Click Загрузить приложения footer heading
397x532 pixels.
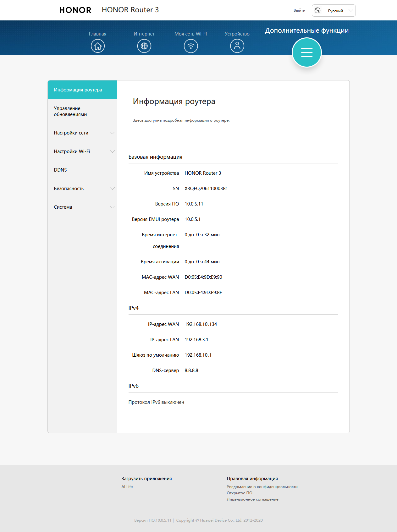point(146,479)
